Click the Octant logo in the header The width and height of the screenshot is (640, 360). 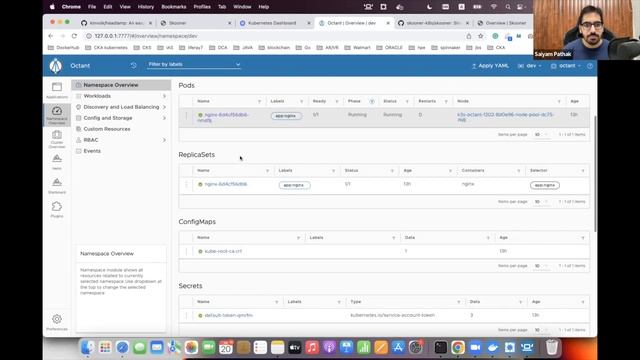(56, 66)
